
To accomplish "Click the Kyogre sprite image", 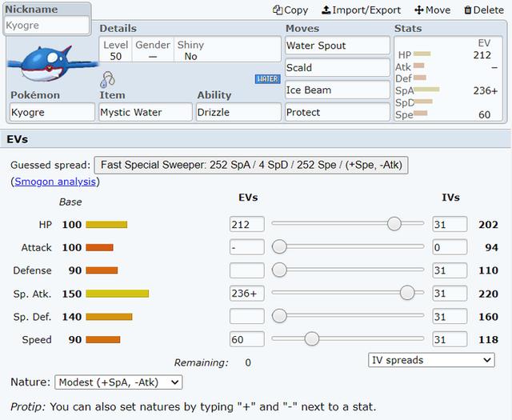I will [x=52, y=64].
